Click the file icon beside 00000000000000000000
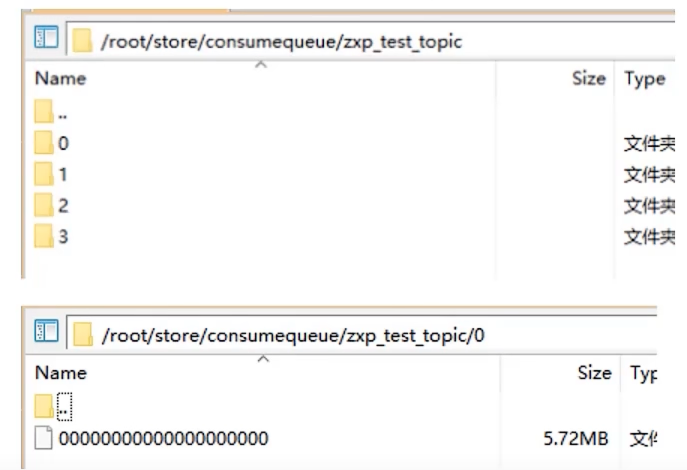The image size is (687, 470). (43, 438)
